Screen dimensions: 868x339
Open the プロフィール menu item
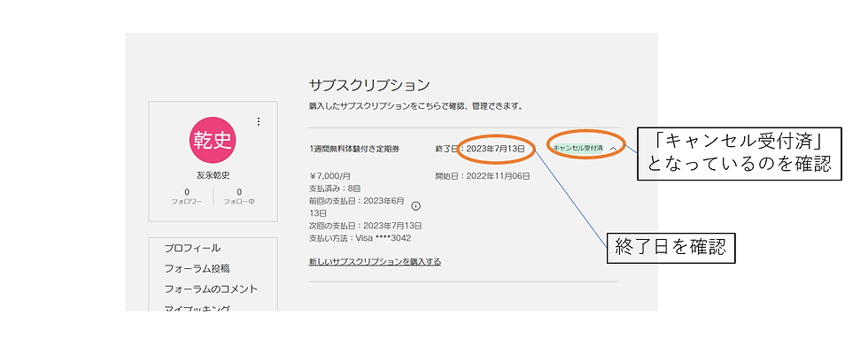pos(192,249)
